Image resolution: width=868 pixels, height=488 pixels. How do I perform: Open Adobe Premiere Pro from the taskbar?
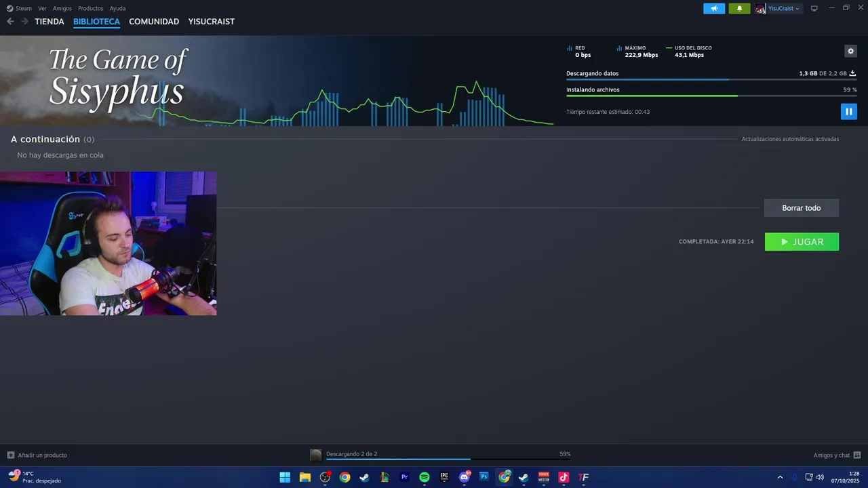click(404, 477)
